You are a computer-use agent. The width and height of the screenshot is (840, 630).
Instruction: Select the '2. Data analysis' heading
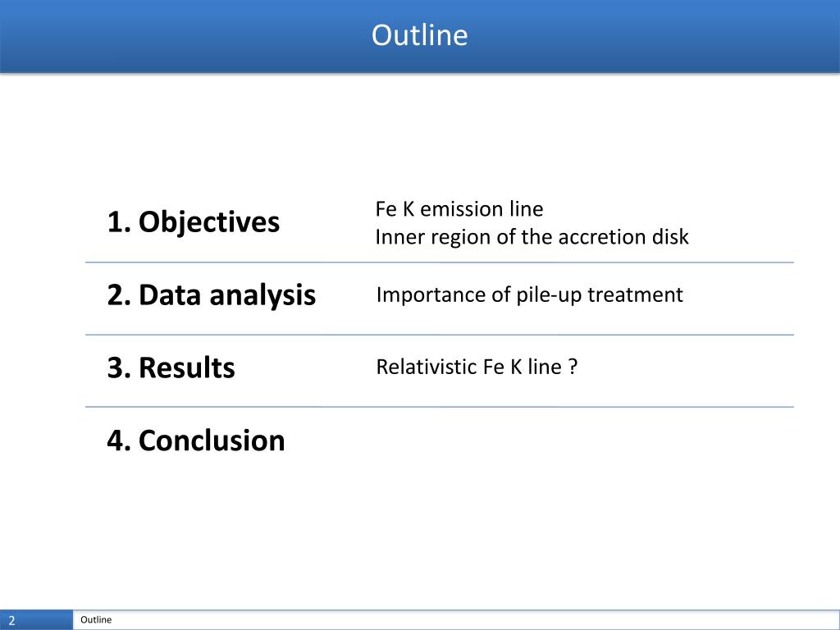point(212,294)
